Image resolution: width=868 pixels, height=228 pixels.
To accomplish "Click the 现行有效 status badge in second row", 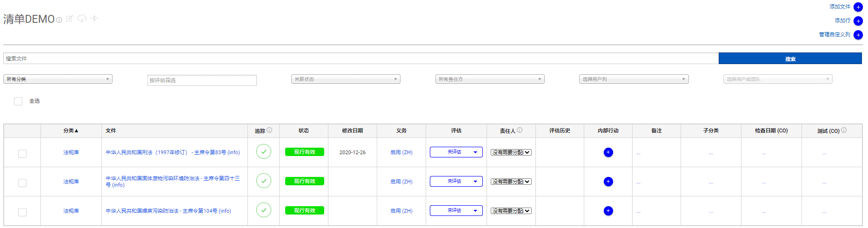I will 304,182.
